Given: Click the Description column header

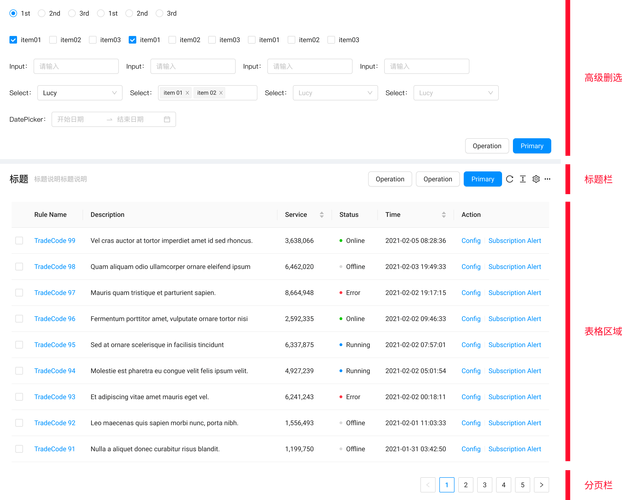Looking at the screenshot, I should (107, 215).
